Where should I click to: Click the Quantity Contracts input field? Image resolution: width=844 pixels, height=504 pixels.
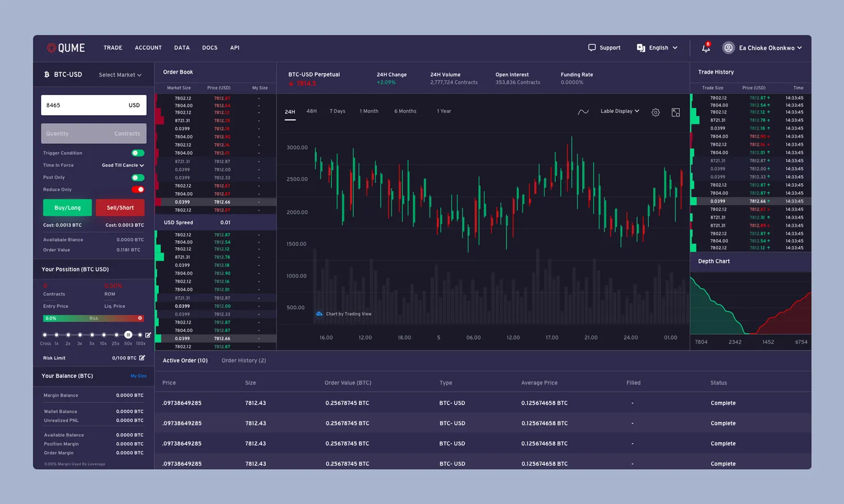click(x=94, y=133)
